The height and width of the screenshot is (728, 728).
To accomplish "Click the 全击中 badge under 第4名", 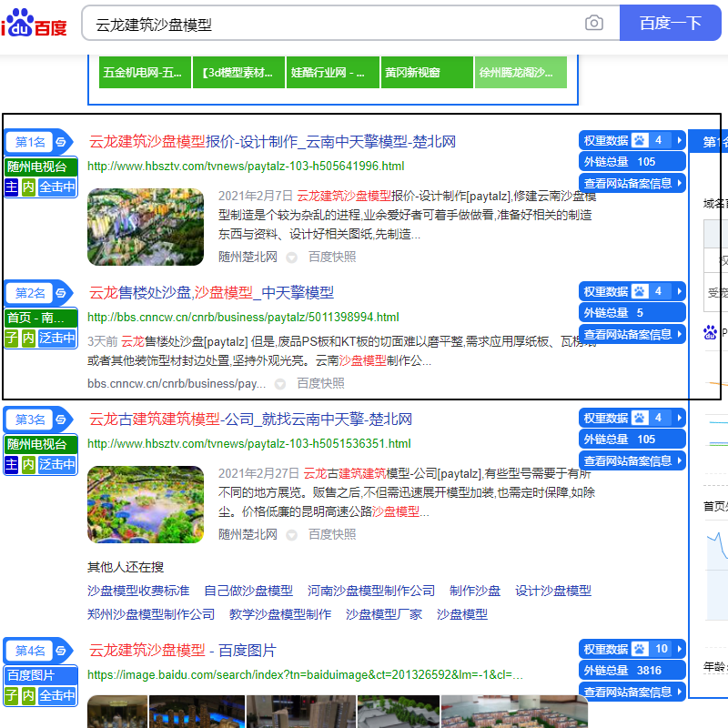I will (x=57, y=695).
